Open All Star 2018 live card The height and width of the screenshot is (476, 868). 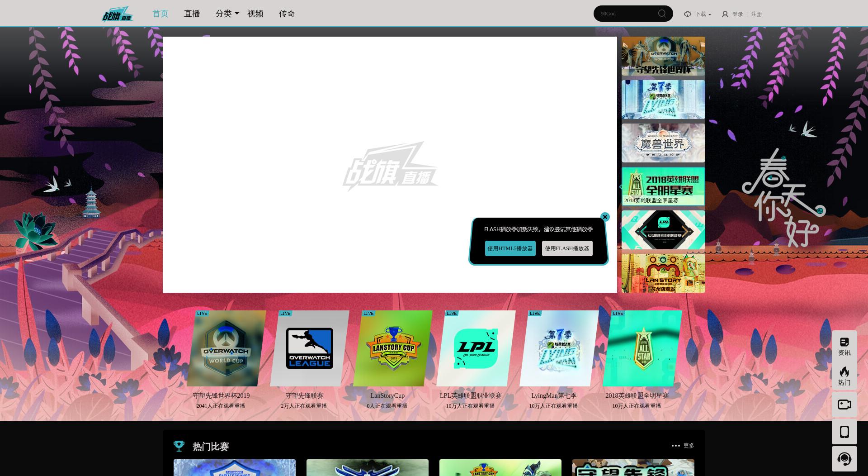(x=642, y=348)
